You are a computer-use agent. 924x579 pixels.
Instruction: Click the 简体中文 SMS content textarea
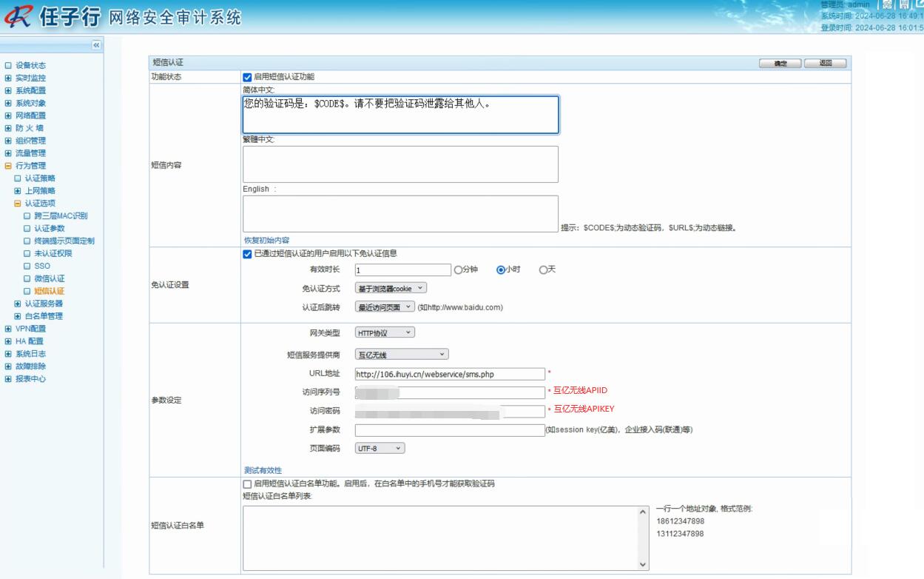[401, 115]
